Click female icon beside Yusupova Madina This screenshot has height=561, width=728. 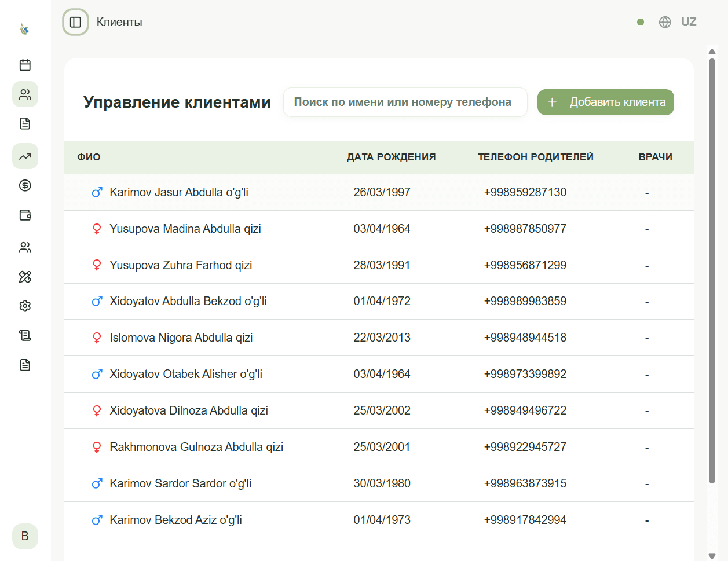pos(97,229)
